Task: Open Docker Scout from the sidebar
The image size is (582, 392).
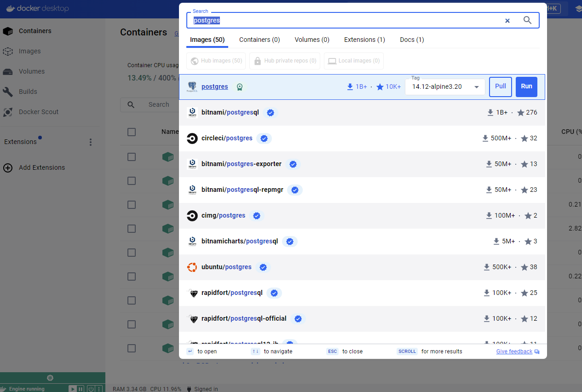Action: coord(39,112)
